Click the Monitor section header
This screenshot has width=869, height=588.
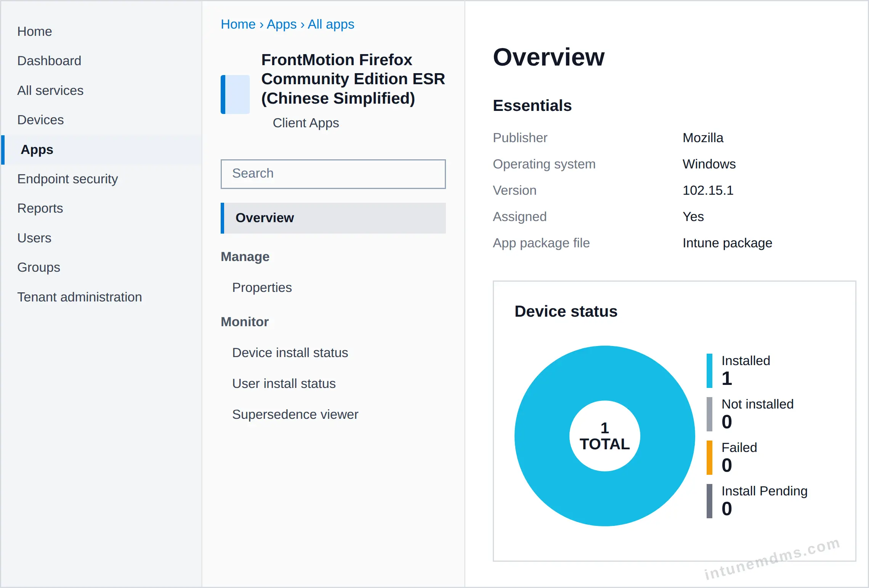[245, 322]
